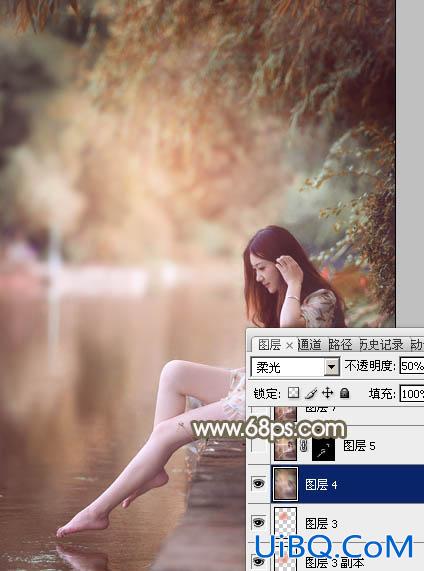Close the 图层 tab with its x

pos(289,345)
